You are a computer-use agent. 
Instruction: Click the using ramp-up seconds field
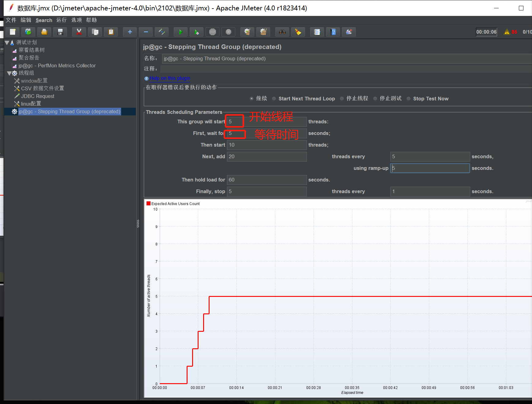(x=430, y=168)
